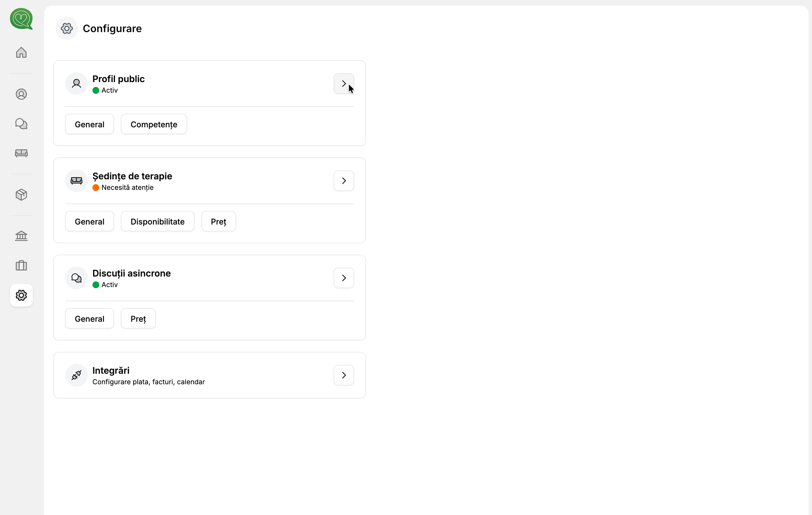Open the Disponibilitate tab

(158, 221)
